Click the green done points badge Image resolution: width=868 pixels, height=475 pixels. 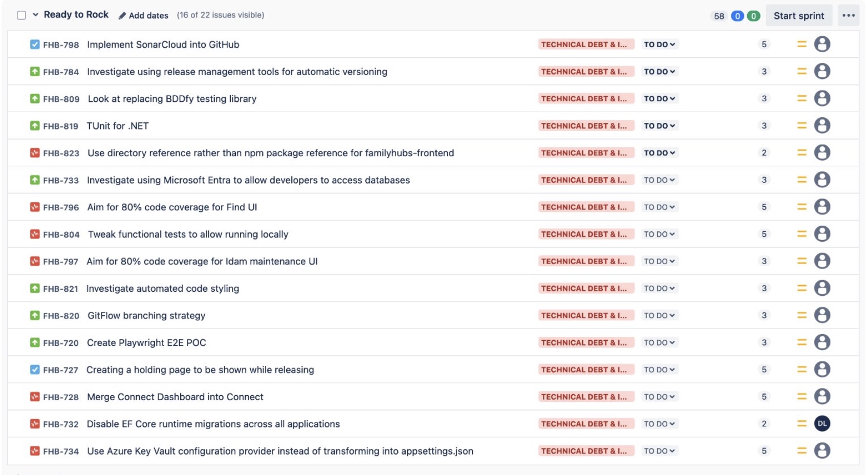(753, 16)
